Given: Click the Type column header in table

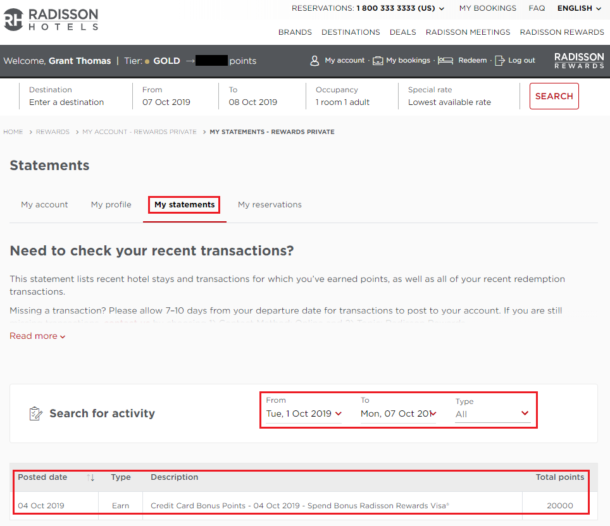Looking at the screenshot, I should tap(121, 477).
